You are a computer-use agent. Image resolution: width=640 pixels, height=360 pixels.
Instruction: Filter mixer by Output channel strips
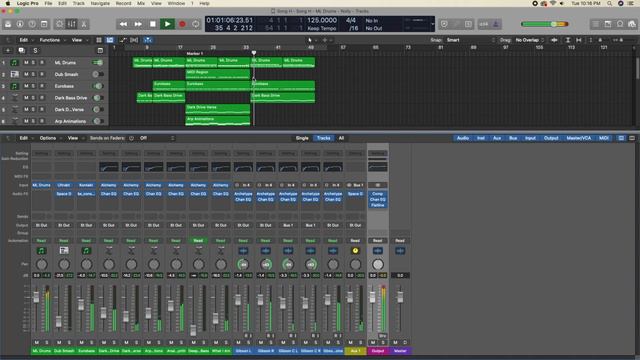click(551, 138)
